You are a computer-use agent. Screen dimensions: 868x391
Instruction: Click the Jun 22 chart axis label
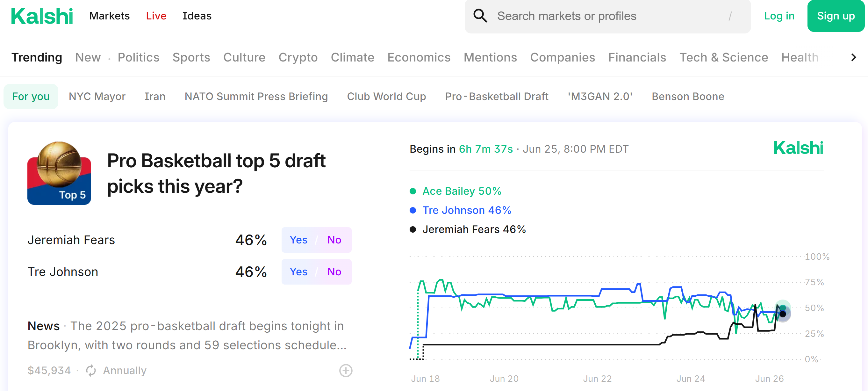point(597,379)
